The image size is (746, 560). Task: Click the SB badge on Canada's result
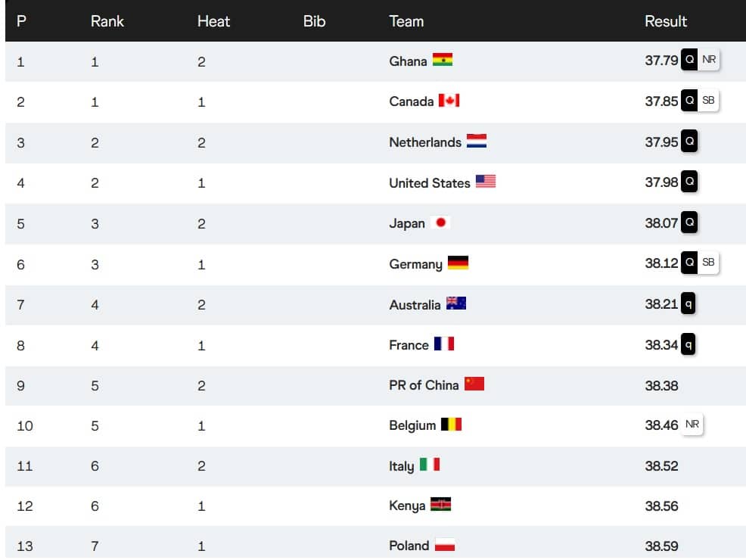708,101
